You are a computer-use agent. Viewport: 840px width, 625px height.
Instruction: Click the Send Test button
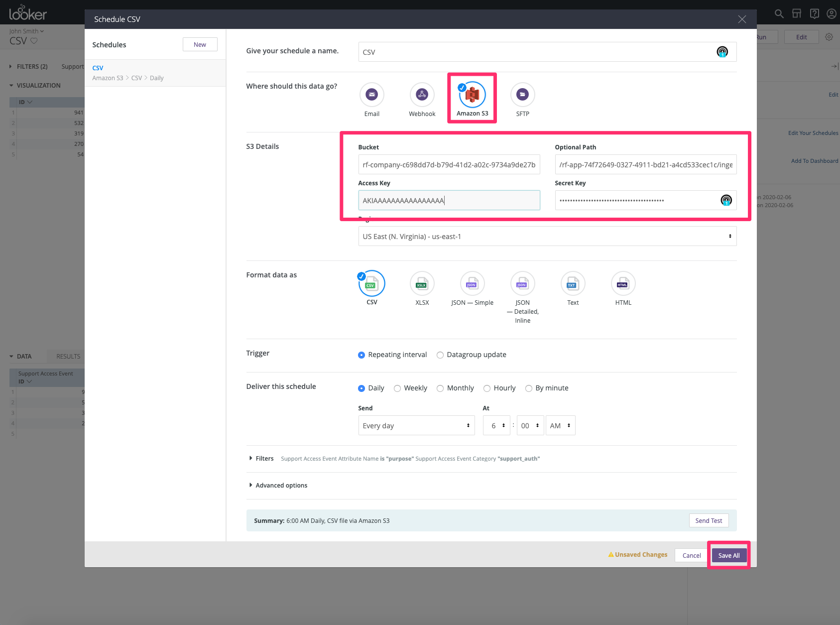click(x=709, y=520)
